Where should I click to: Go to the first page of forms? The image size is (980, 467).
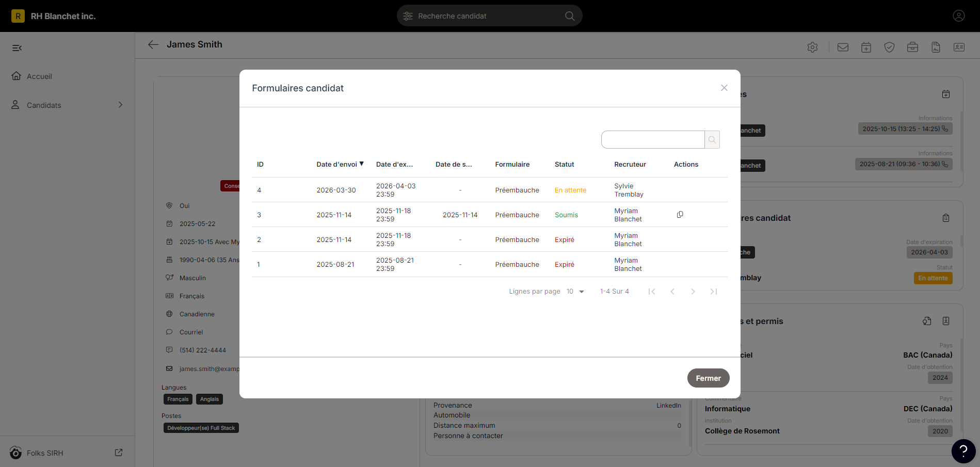click(652, 292)
